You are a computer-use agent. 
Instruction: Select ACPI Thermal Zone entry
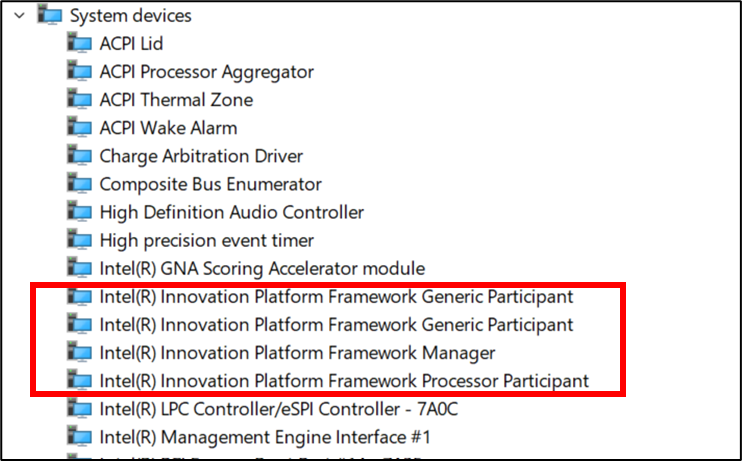pyautogui.click(x=176, y=99)
